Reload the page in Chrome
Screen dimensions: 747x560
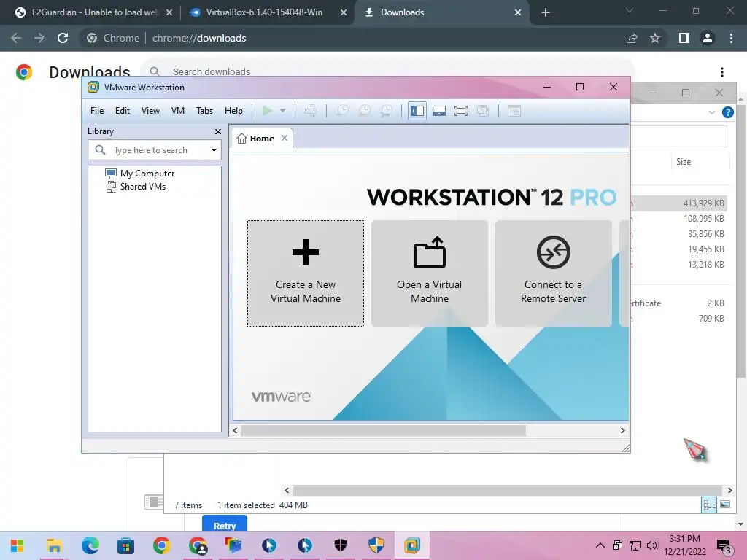tap(63, 38)
